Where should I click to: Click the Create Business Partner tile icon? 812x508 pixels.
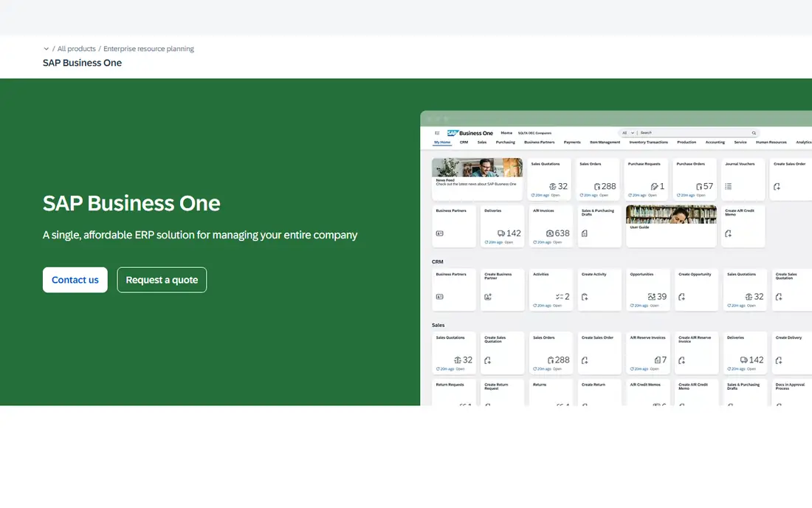click(488, 297)
